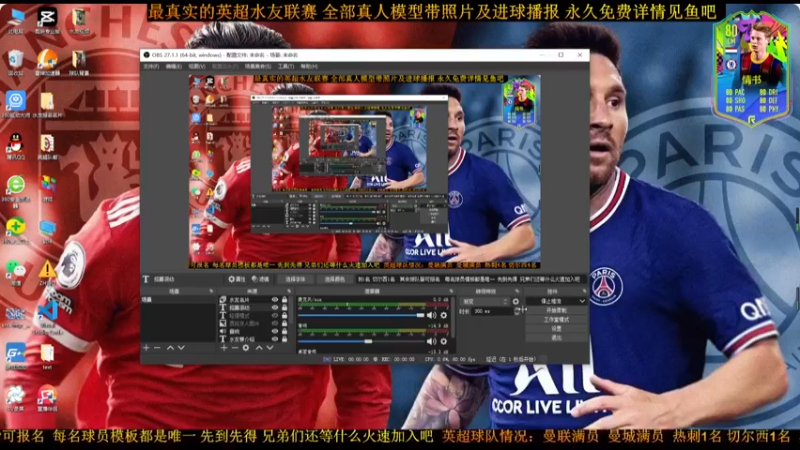Click 选择颜色 Select Color button
Viewport: 800px width, 450px height.
pyautogui.click(x=335, y=279)
